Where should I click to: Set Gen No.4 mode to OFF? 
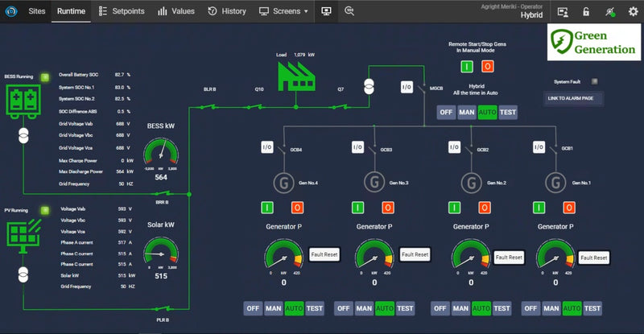coord(253,308)
